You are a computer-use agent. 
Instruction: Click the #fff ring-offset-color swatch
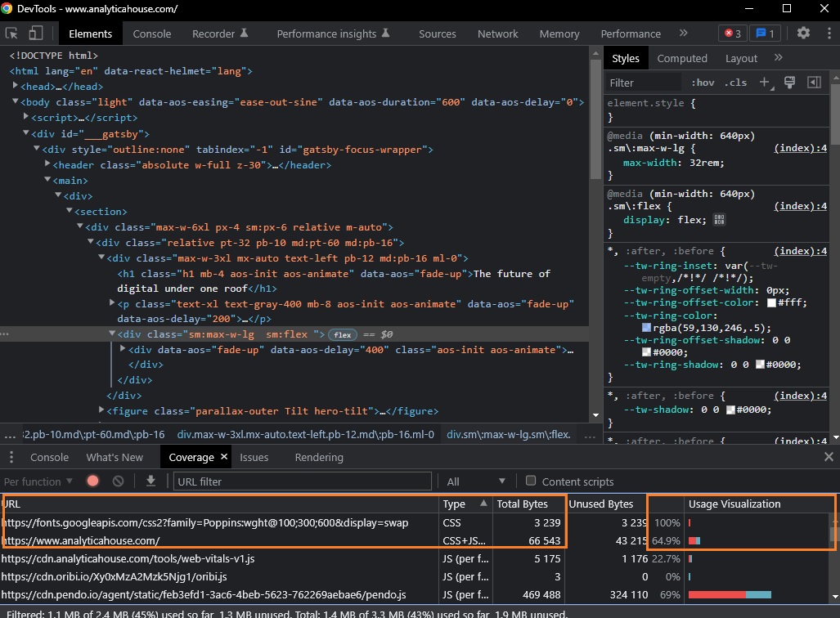pos(771,302)
